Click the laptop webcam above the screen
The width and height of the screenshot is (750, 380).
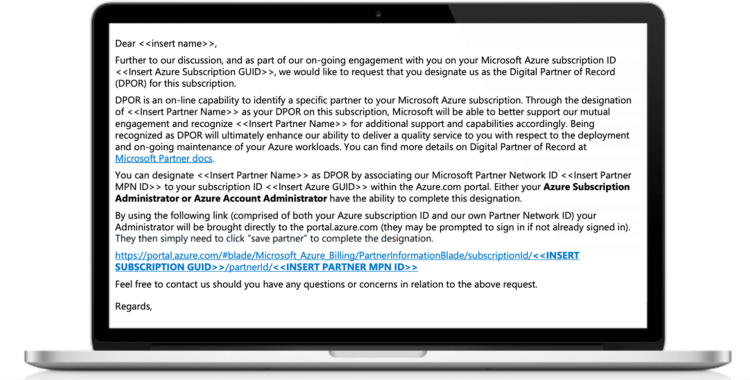point(378,14)
